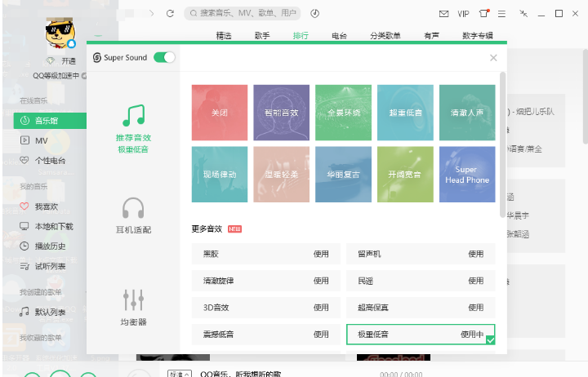Open 播放历史 in the sidebar
The image size is (588, 377).
(x=50, y=246)
